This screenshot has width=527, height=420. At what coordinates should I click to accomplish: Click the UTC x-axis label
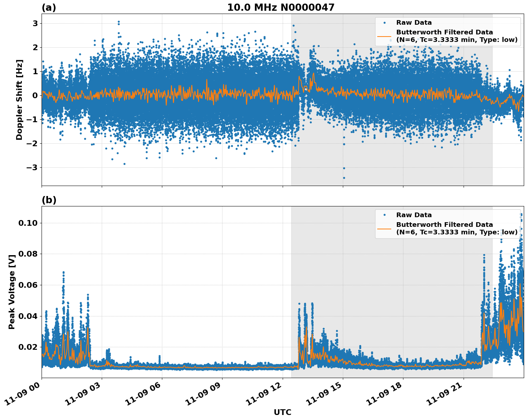(282, 412)
